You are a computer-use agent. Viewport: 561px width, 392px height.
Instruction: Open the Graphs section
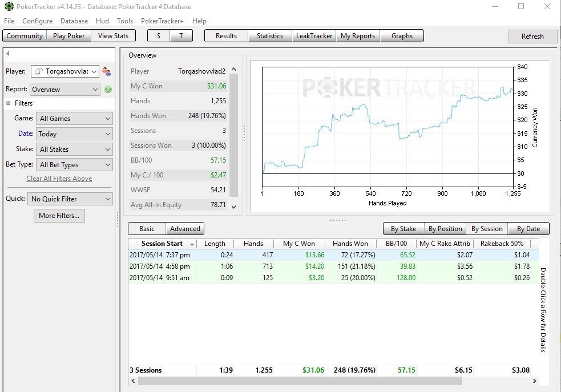coord(402,36)
